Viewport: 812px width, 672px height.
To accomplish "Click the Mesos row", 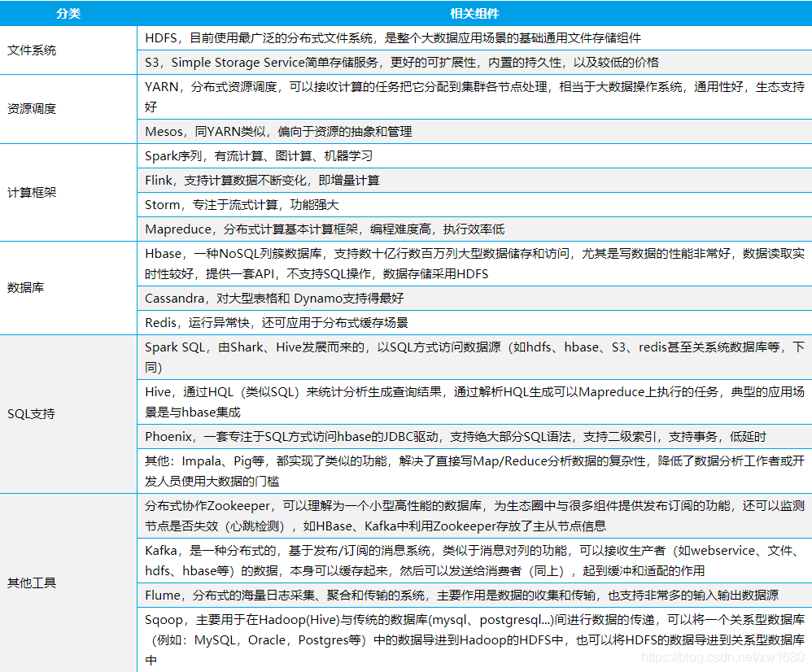I will [x=474, y=132].
